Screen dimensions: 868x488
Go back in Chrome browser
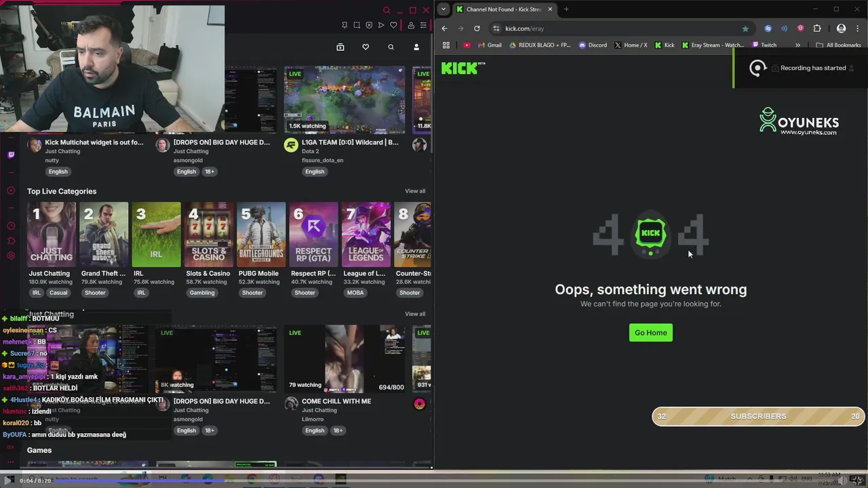pyautogui.click(x=444, y=28)
